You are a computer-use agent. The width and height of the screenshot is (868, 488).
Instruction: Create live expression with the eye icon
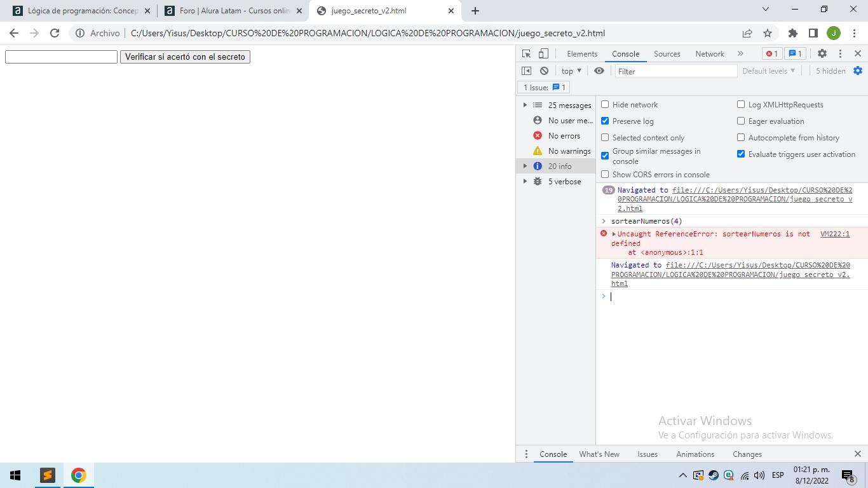point(599,71)
